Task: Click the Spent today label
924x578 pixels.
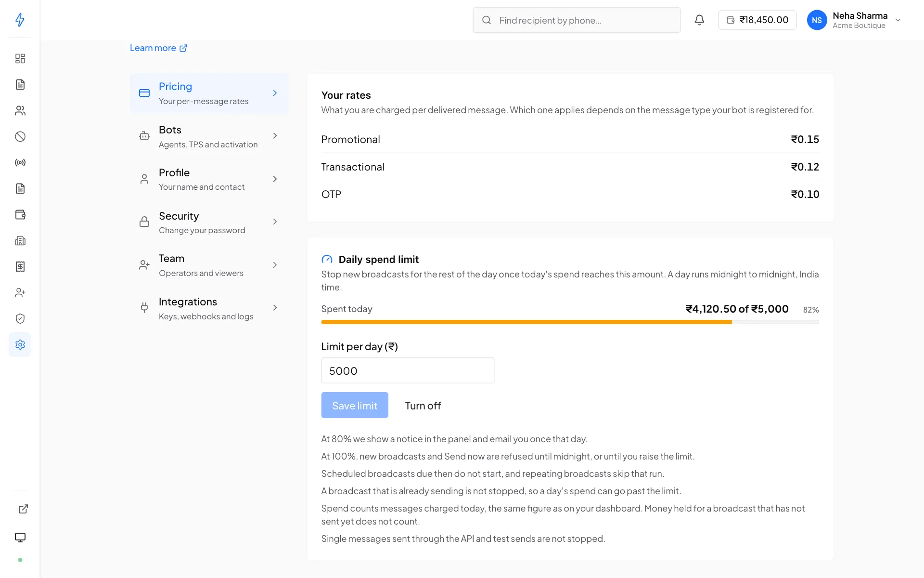Action: pyautogui.click(x=346, y=309)
